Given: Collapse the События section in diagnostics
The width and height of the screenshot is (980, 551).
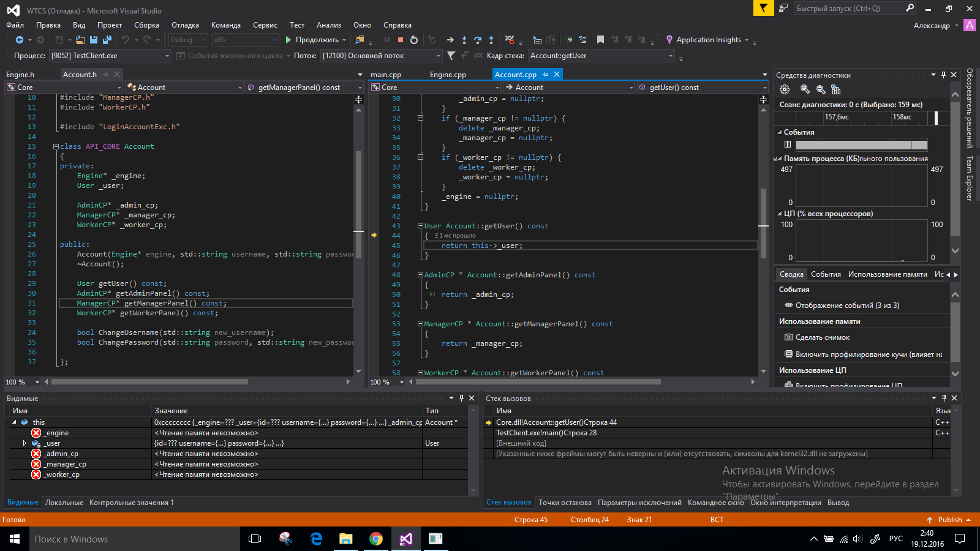Looking at the screenshot, I should coord(780,132).
